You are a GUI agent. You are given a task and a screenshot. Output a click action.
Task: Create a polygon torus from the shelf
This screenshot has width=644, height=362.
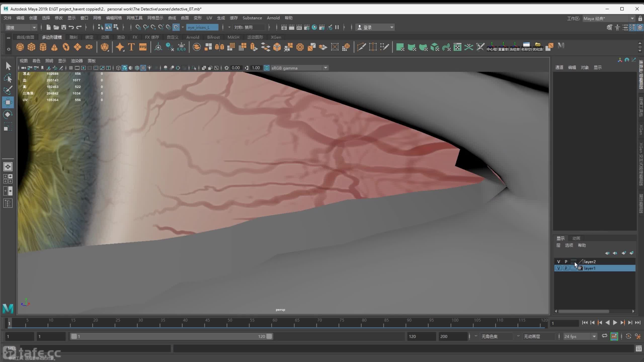[x=66, y=47]
